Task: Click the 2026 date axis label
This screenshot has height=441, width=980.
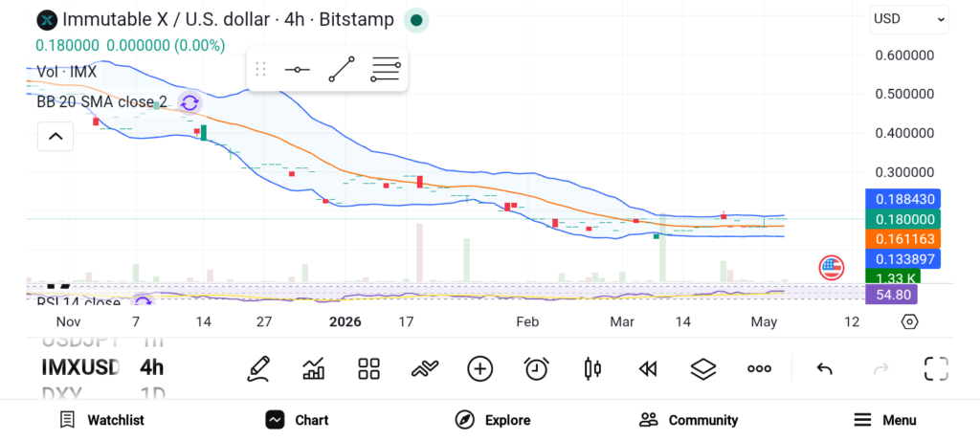Action: (345, 321)
